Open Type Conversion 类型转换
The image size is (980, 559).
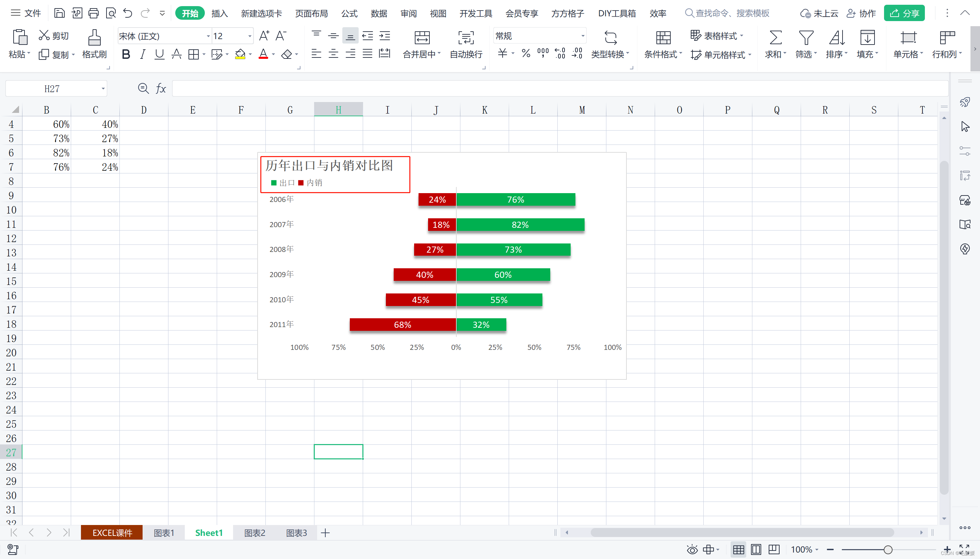610,44
